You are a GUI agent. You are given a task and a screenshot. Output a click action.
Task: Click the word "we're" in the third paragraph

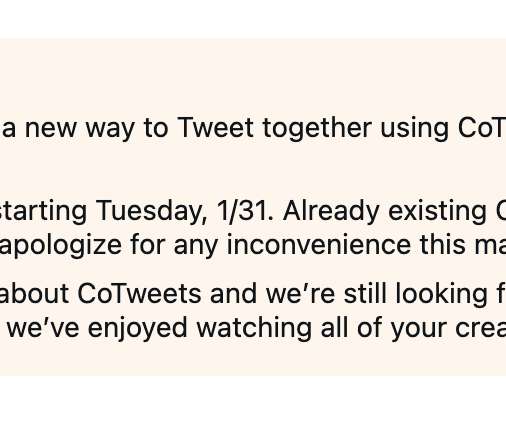(300, 295)
